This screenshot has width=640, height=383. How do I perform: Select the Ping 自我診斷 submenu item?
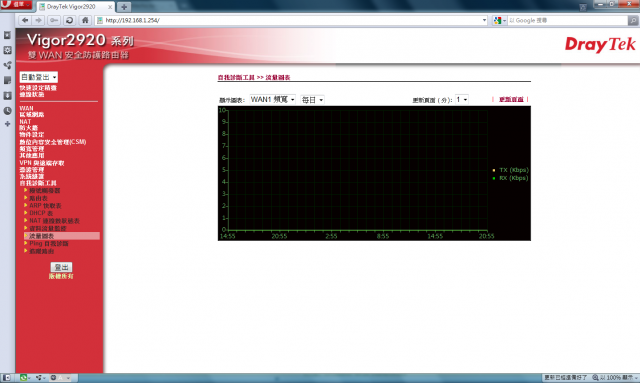pos(49,244)
